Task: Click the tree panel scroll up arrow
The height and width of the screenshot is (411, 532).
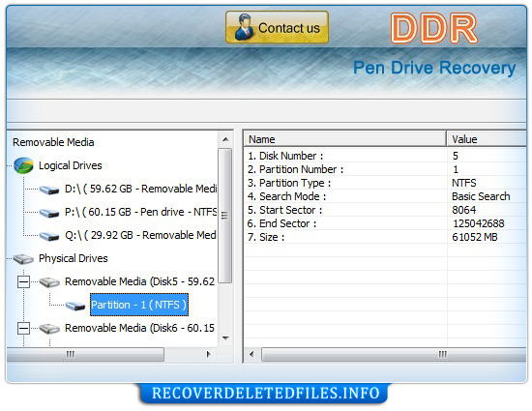Action: coord(225,139)
